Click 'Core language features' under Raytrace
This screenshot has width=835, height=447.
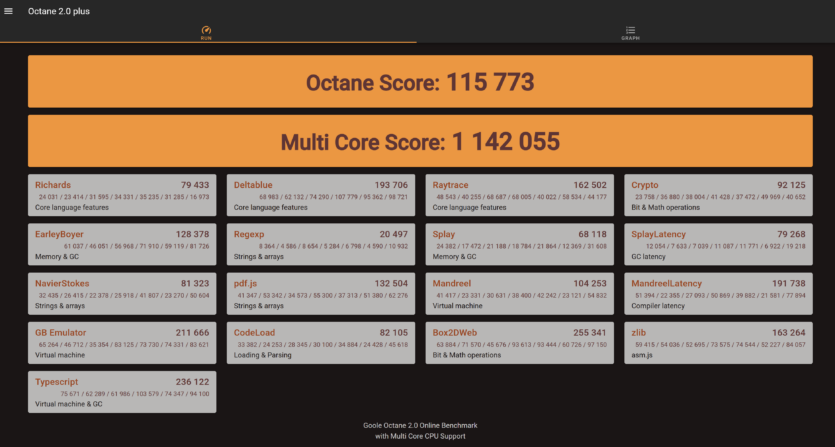pyautogui.click(x=469, y=207)
